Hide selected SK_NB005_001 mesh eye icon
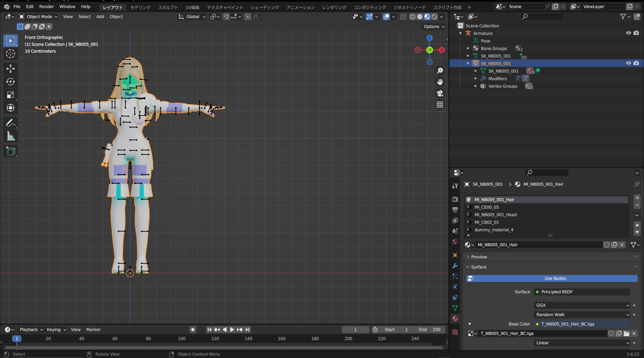Viewport: 644px width, 358px height. [629, 63]
